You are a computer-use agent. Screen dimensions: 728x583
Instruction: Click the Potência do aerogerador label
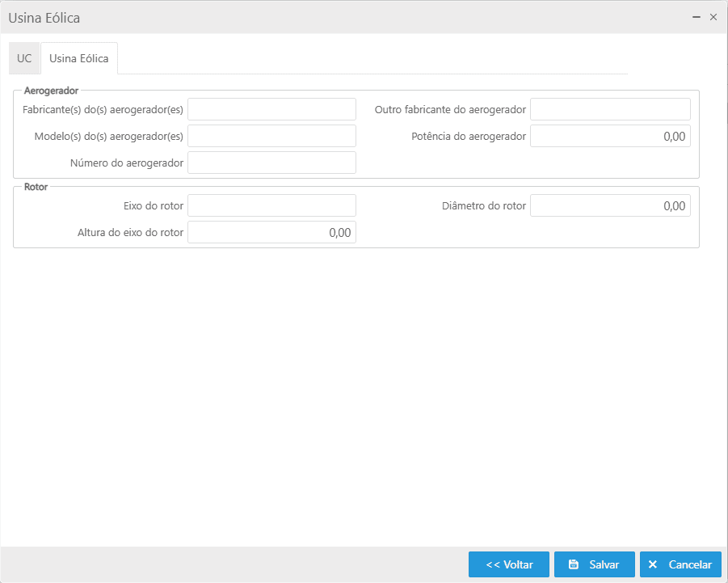coord(469,137)
